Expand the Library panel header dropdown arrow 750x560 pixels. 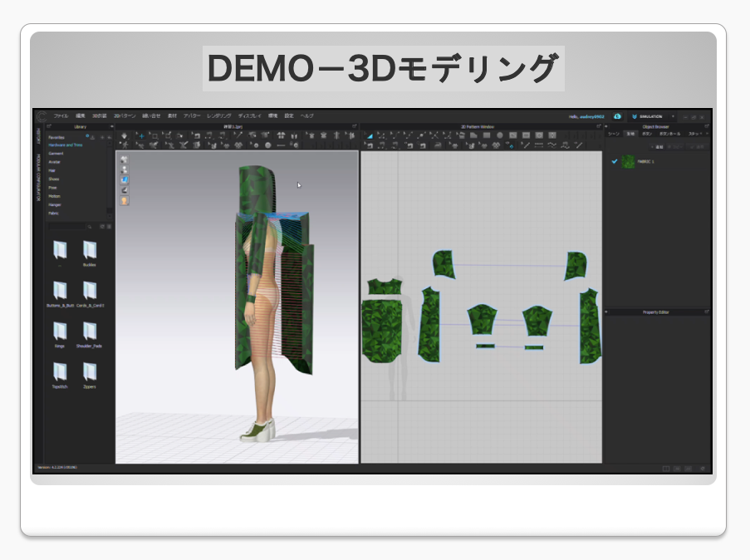coord(110,126)
